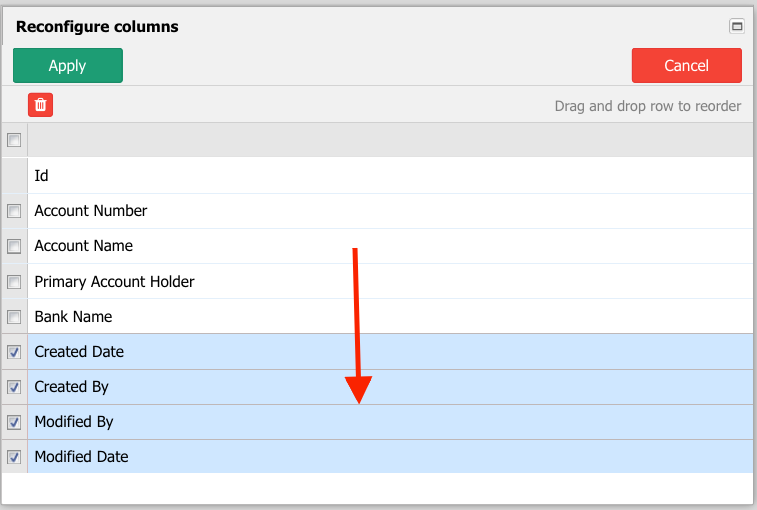Viewport: 757px width, 510px height.
Task: Deselect the Modified By checkbox
Action: tap(14, 422)
